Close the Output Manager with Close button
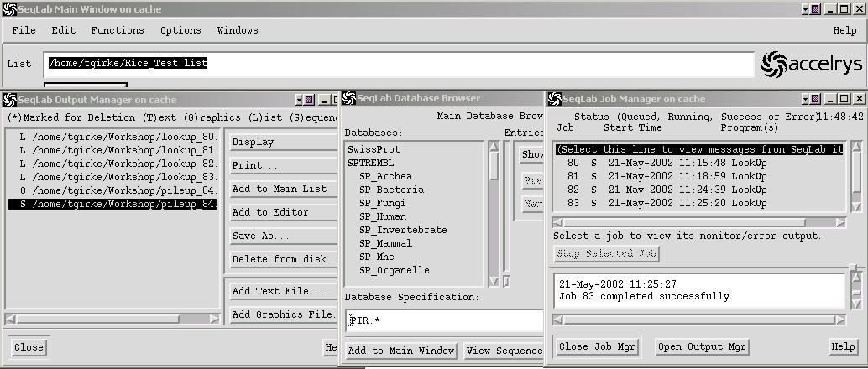The image size is (868, 369). 29,347
